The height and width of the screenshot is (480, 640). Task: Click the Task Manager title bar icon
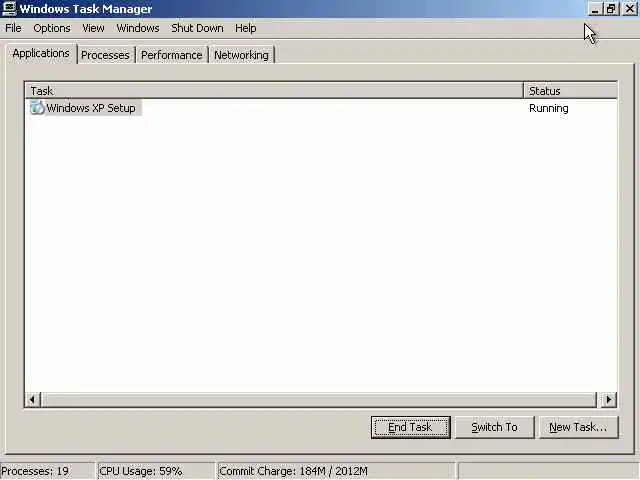[x=9, y=9]
